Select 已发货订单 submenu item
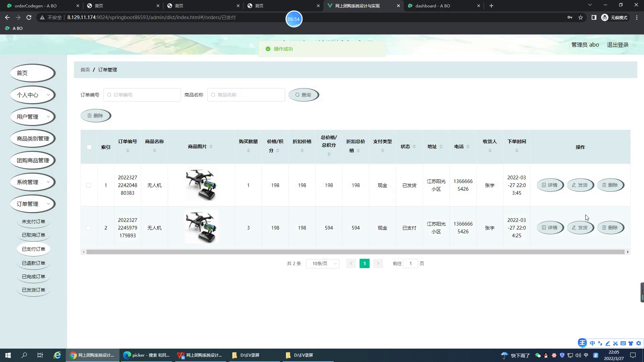This screenshot has height=362, width=644. [x=34, y=290]
